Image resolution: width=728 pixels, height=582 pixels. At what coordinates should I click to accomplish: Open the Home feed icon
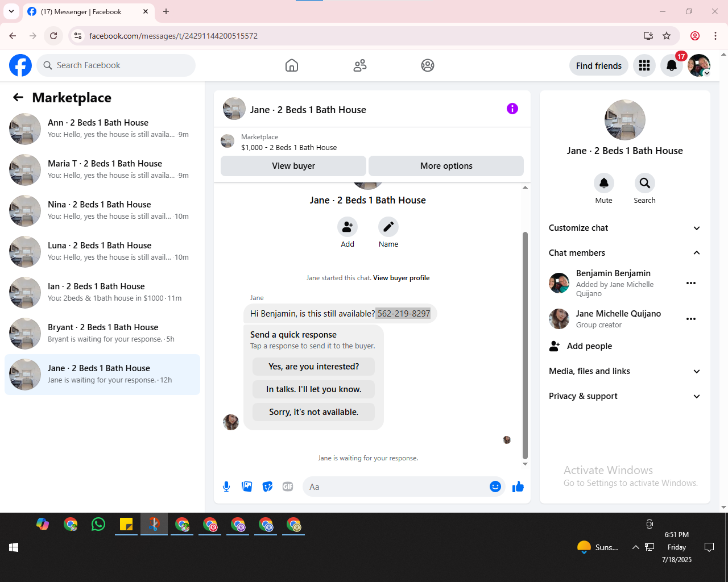tap(292, 65)
